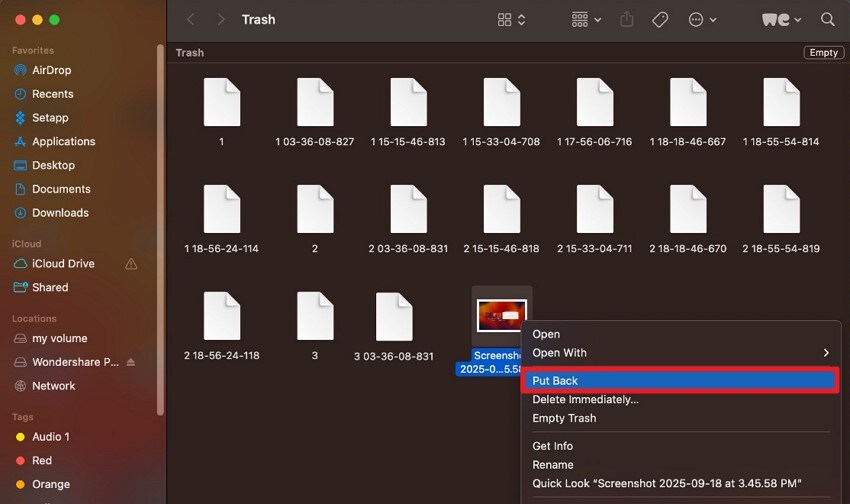
Task: Select Delete Immediately... menu entry
Action: click(x=585, y=399)
